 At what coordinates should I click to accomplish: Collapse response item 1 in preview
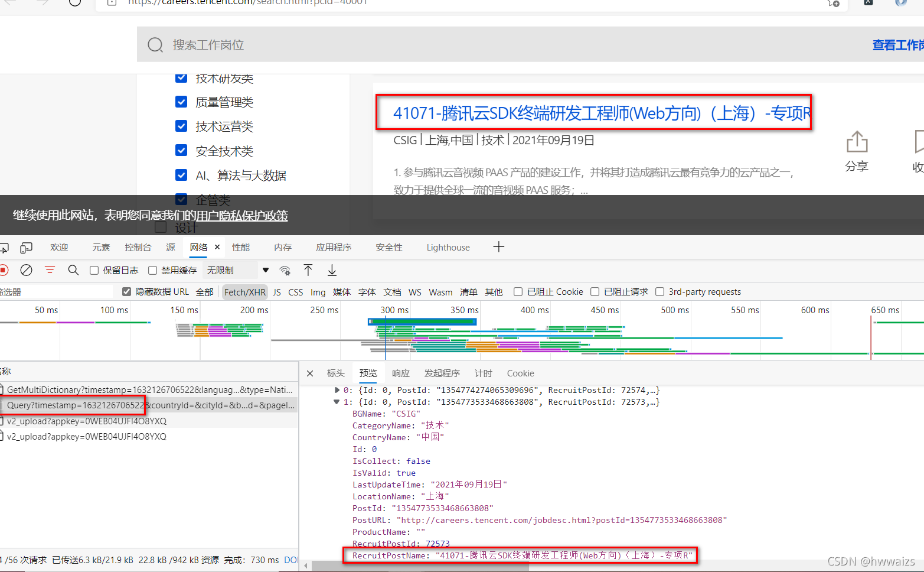[337, 402]
